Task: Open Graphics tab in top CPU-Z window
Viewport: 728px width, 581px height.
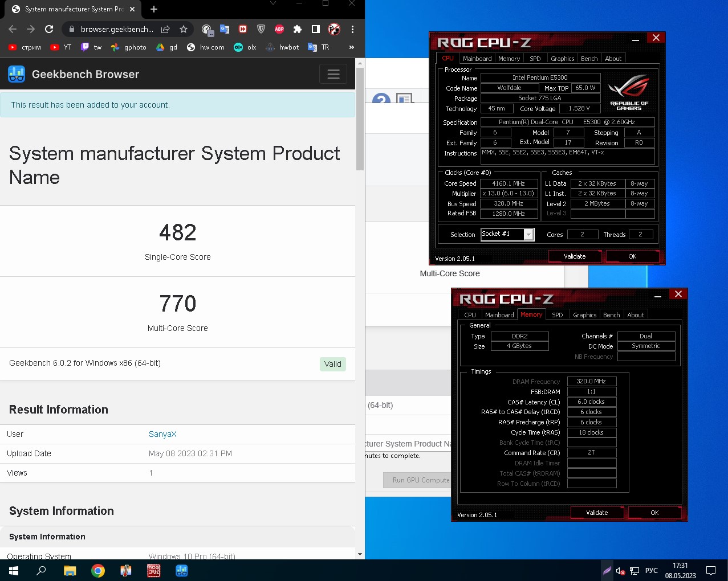Action: pyautogui.click(x=563, y=59)
